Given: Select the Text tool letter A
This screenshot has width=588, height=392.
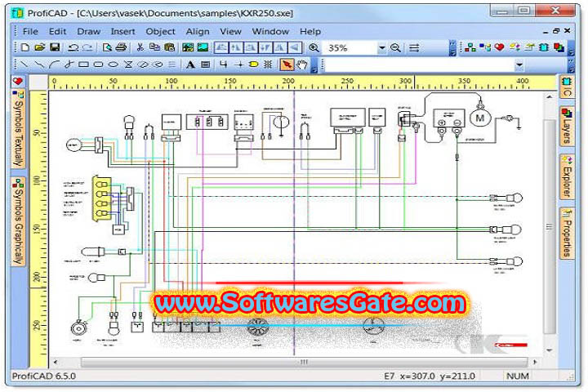Looking at the screenshot, I should pos(190,65).
